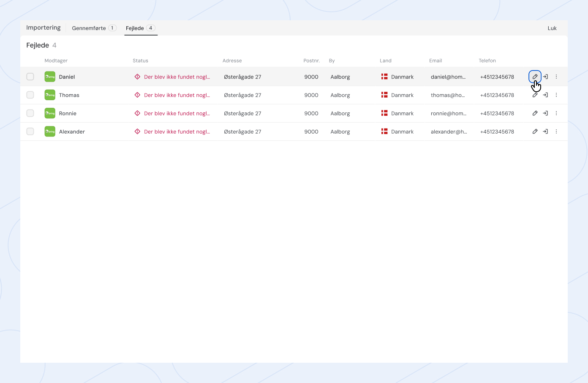588x383 pixels.
Task: Click the Telefon column header
Action: pos(487,60)
